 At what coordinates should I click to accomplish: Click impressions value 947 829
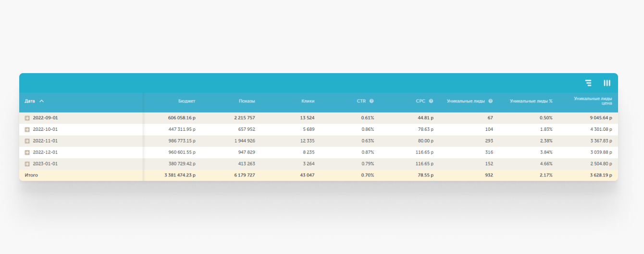point(247,152)
